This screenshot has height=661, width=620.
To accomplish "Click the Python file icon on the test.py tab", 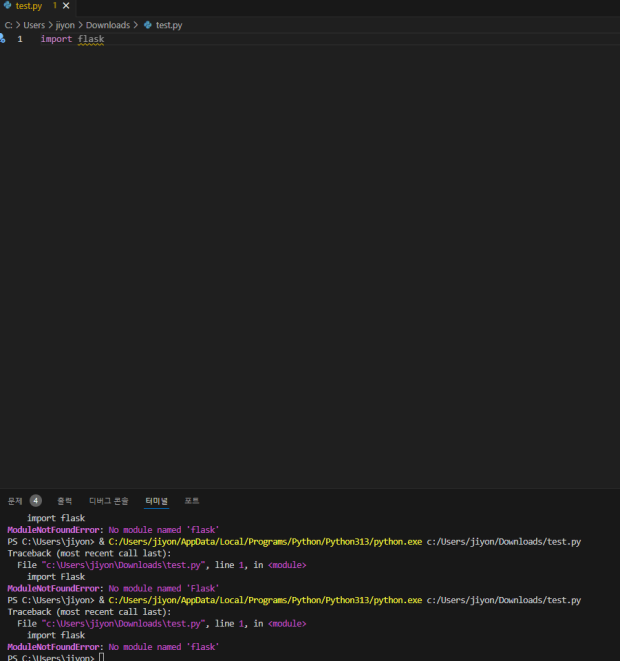I will tap(7, 5).
